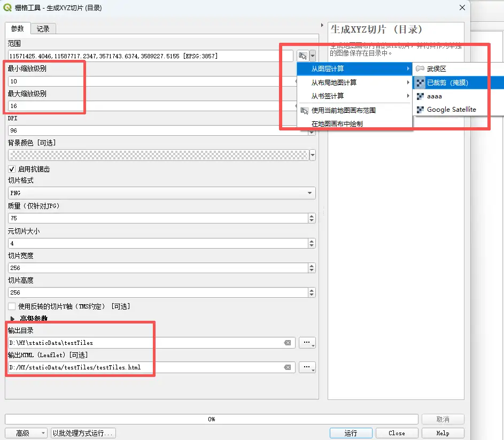
Task: Browse for output HTML file location
Action: pyautogui.click(x=307, y=367)
